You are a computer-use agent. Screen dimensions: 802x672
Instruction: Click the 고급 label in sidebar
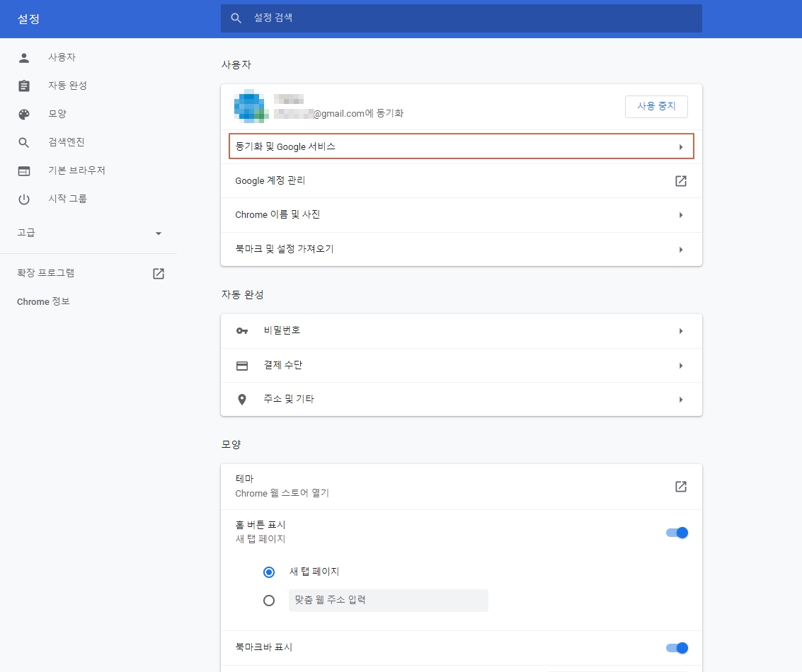tap(26, 233)
